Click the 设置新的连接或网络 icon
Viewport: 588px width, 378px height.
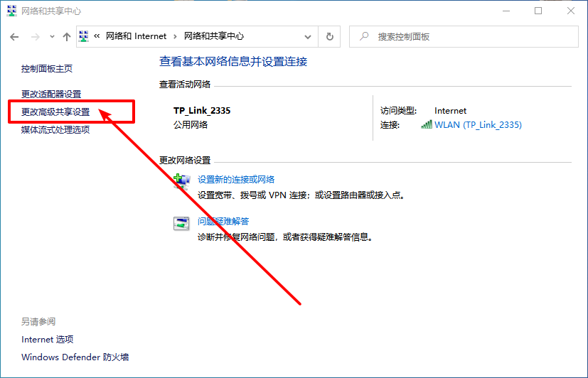coord(182,180)
